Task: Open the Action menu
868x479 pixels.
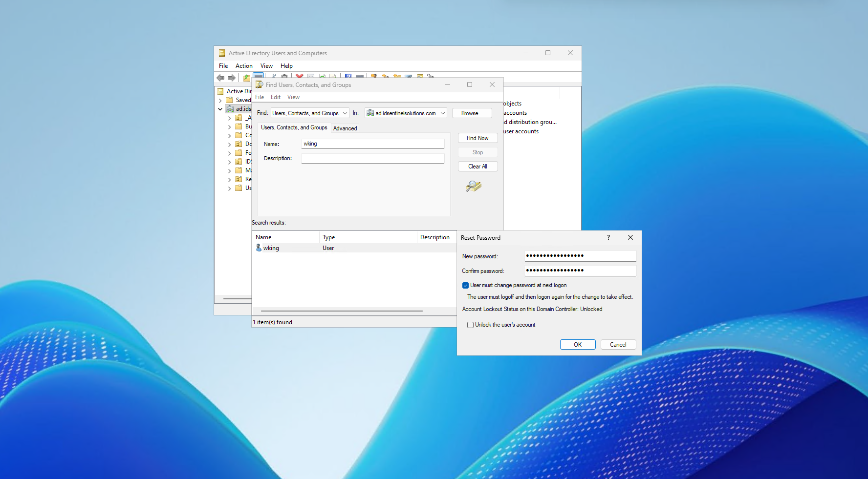Action: [244, 66]
